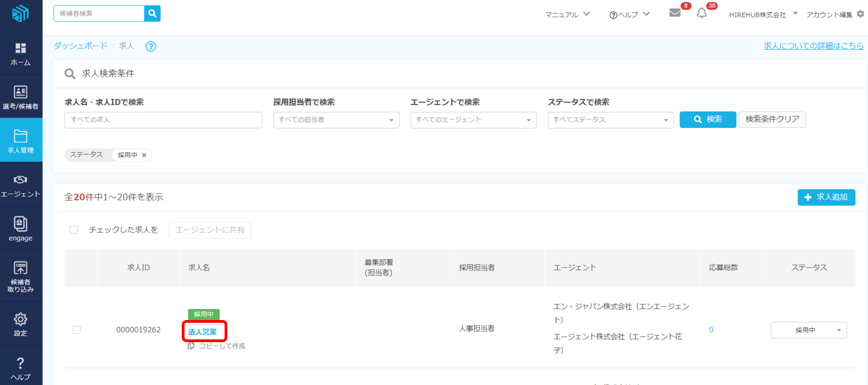This screenshot has width=868, height=385.
Task: Expand the recruiter filter dropdown
Action: [336, 120]
